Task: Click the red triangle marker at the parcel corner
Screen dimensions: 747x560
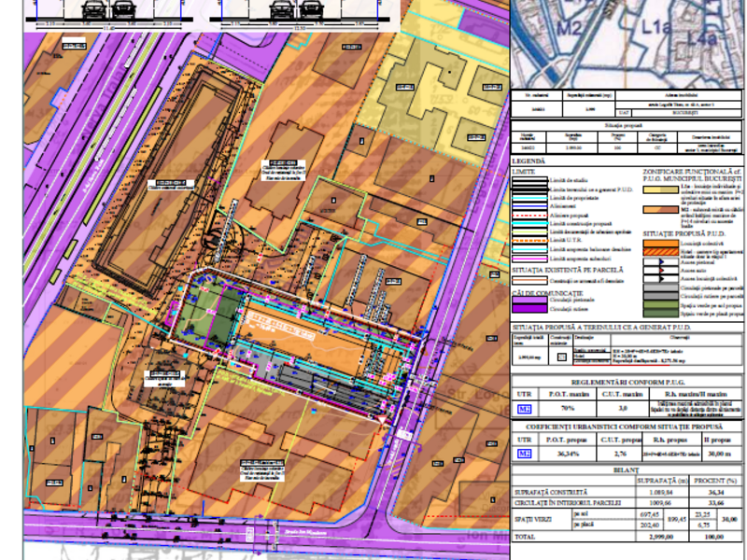Action: [382, 420]
